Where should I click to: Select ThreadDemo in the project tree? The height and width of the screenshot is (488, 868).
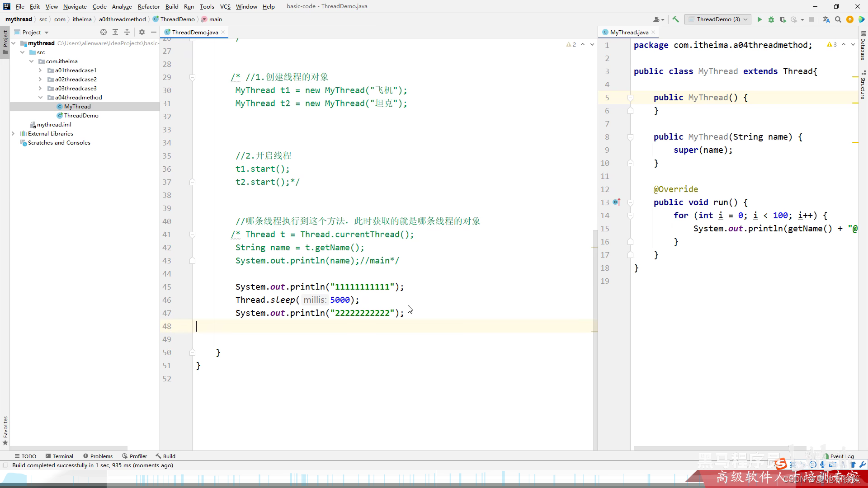coord(81,116)
